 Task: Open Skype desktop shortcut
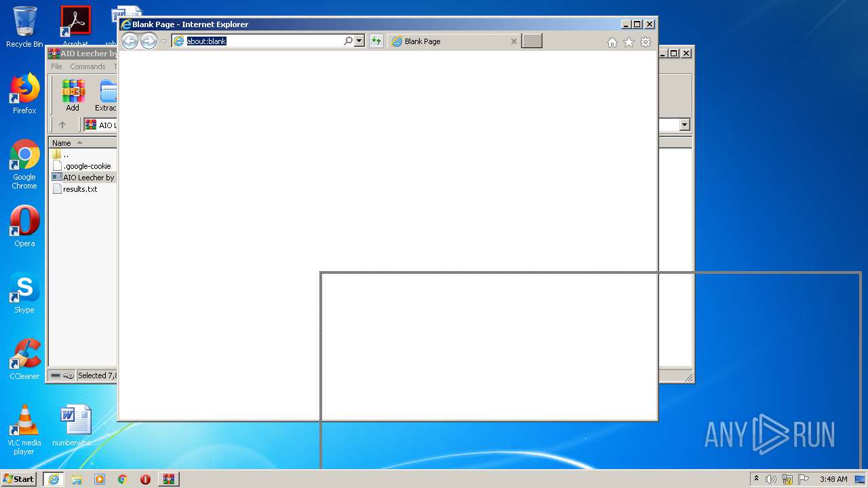coord(24,293)
